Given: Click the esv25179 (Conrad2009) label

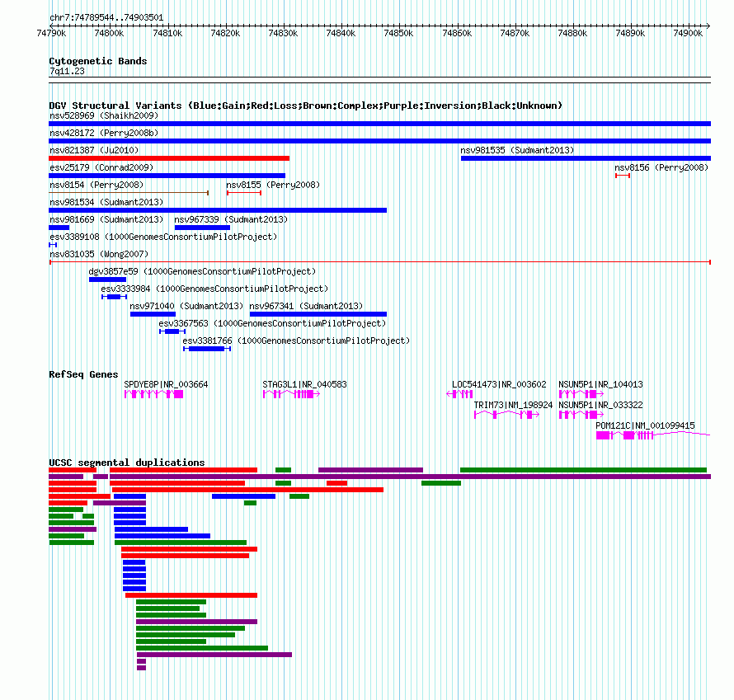Looking at the screenshot, I should click(x=101, y=167).
